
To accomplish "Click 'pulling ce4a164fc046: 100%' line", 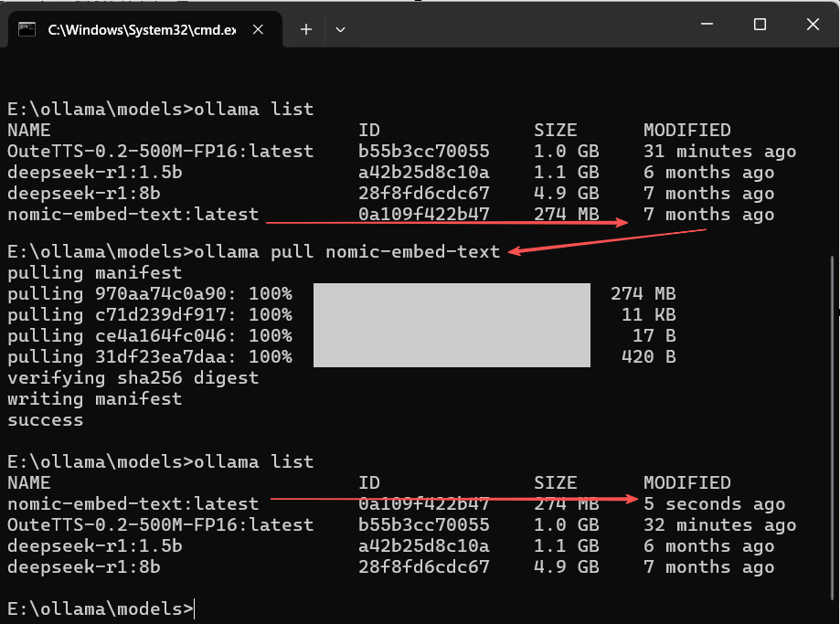I will [150, 336].
